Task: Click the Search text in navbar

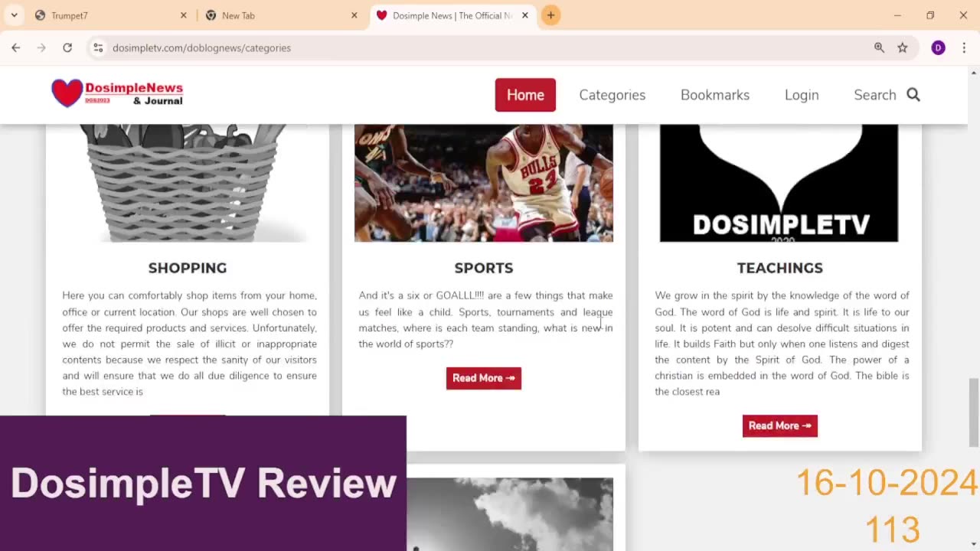Action: [875, 95]
